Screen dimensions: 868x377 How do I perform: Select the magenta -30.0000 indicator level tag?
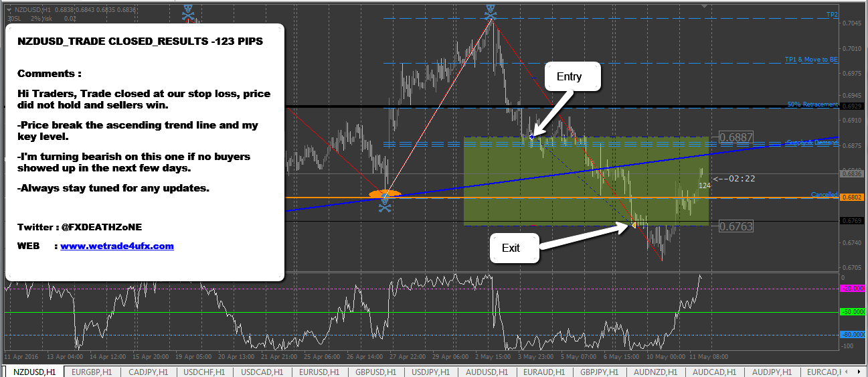tap(852, 288)
